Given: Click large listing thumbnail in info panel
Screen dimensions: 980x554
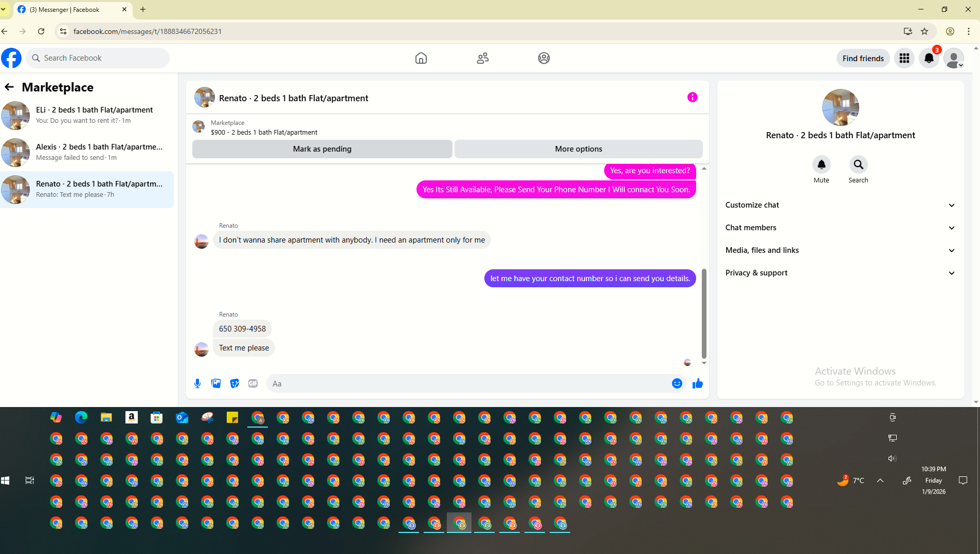Looking at the screenshot, I should (841, 107).
